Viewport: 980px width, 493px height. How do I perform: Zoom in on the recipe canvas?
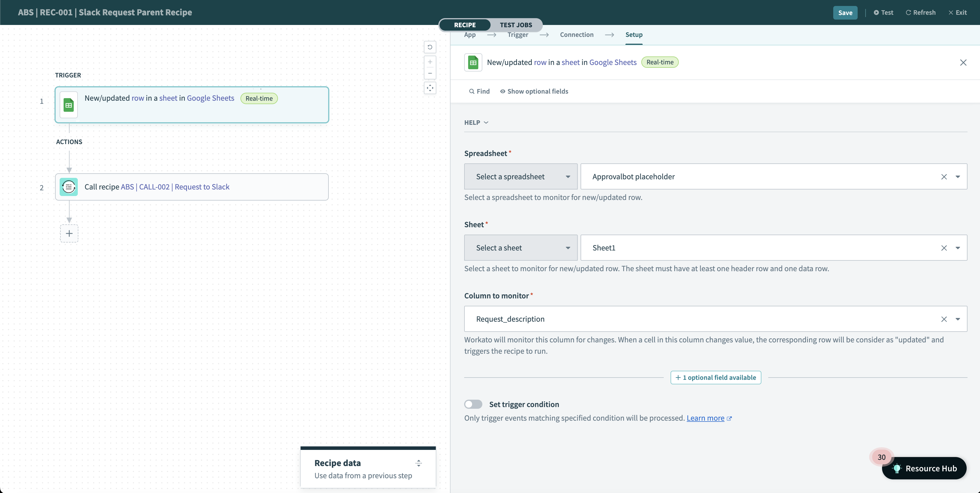click(430, 62)
